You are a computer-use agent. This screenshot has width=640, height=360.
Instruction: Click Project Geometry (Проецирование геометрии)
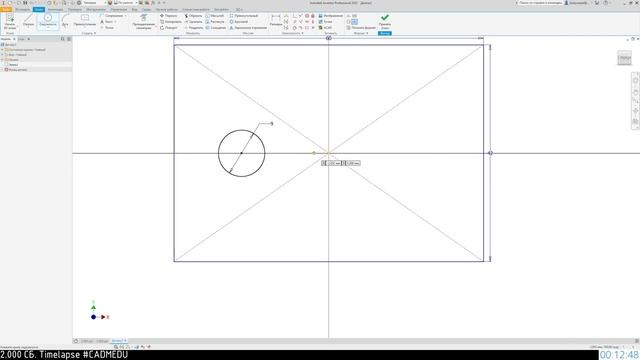coord(144,22)
